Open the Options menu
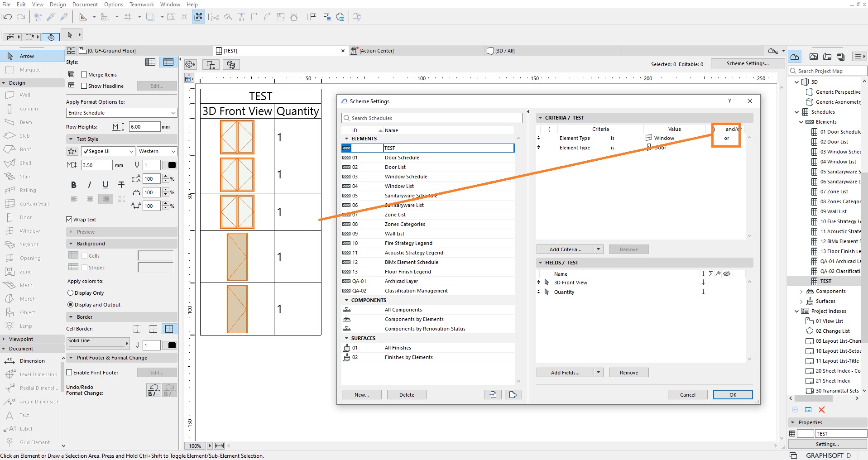 click(114, 5)
